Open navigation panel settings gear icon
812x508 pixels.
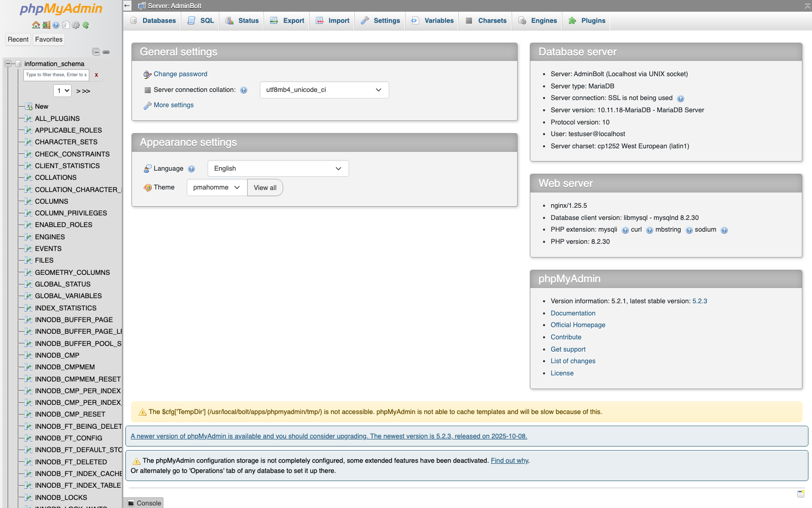tap(76, 25)
